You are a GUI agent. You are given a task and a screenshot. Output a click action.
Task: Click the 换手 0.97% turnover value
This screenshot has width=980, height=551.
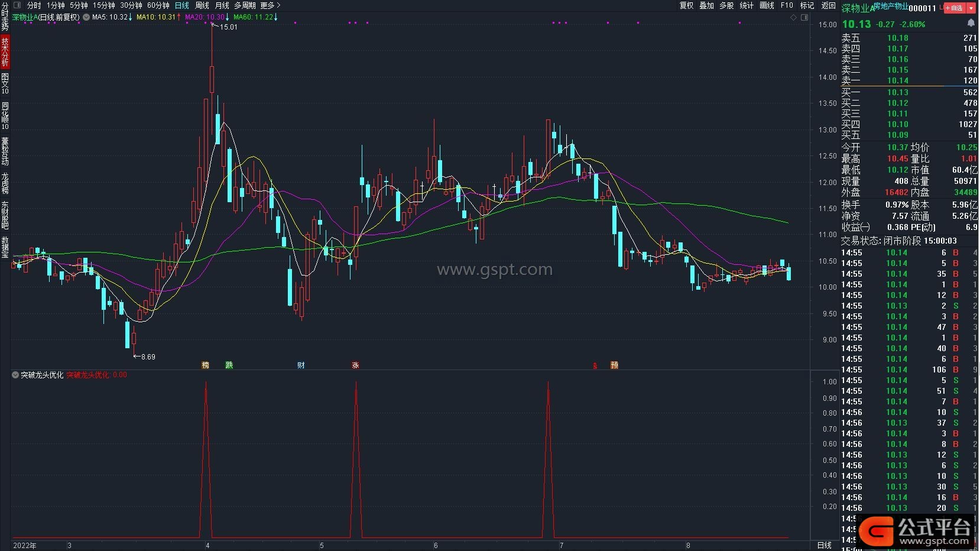point(897,205)
